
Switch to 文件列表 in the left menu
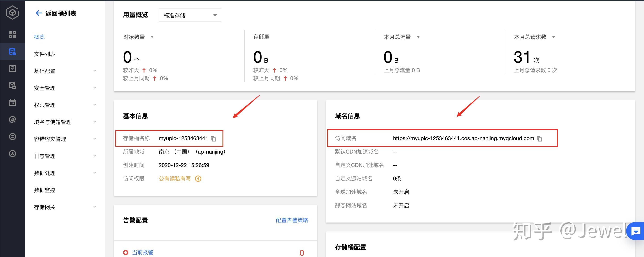[44, 54]
